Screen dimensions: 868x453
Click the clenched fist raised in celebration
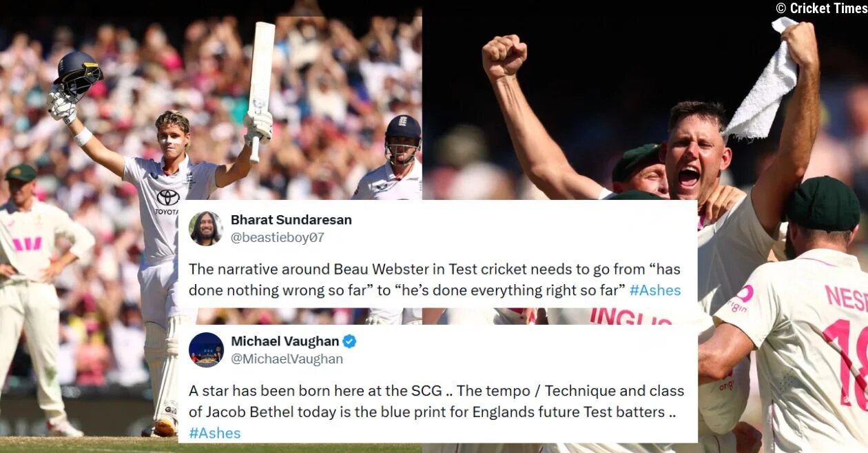(504, 57)
